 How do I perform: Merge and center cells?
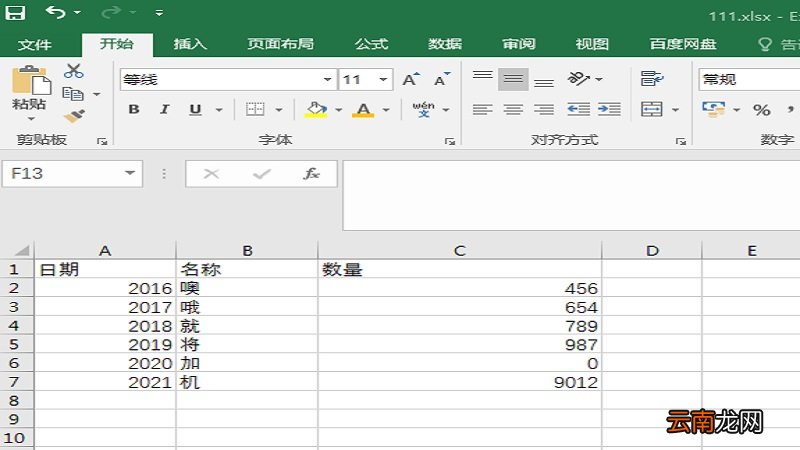point(652,109)
